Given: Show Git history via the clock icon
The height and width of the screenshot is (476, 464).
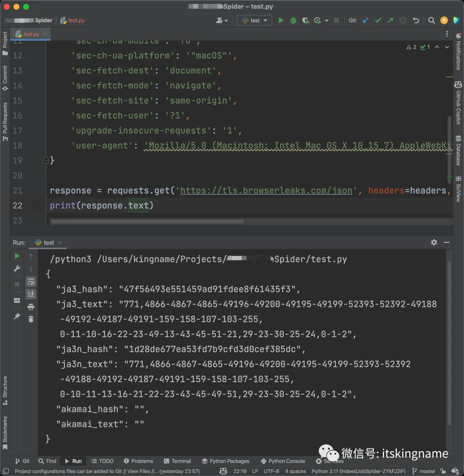Looking at the screenshot, I should click(x=403, y=20).
